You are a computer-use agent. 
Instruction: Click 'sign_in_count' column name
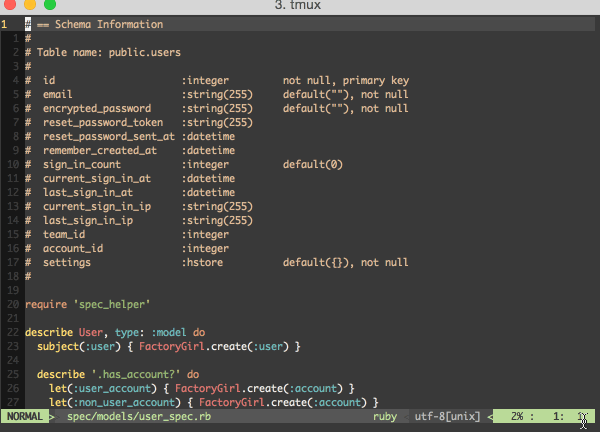pyautogui.click(x=82, y=165)
